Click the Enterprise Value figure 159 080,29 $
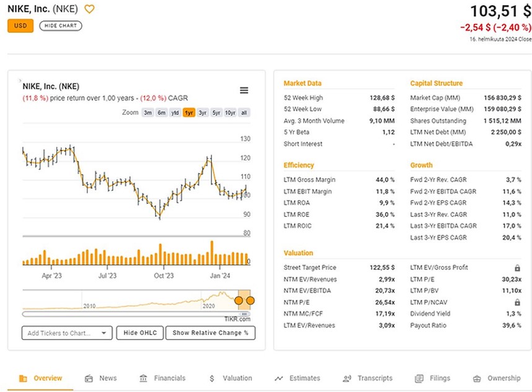Viewport: 532px width, 392px height. (502, 109)
